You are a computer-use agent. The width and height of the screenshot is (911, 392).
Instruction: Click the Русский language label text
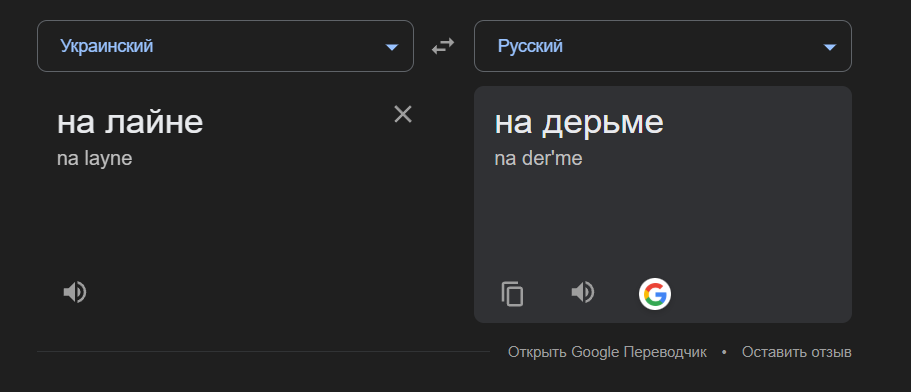pyautogui.click(x=530, y=46)
